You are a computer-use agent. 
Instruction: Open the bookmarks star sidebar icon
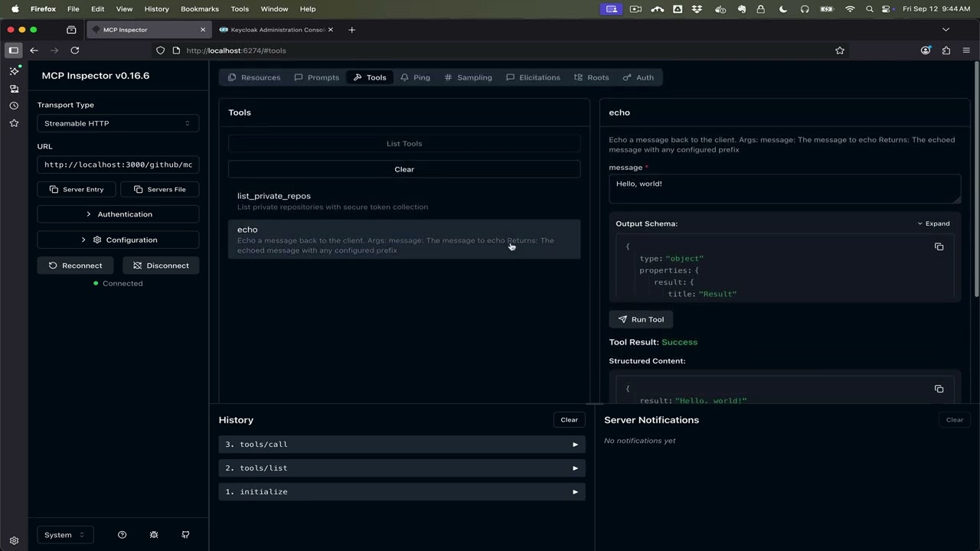tap(14, 123)
